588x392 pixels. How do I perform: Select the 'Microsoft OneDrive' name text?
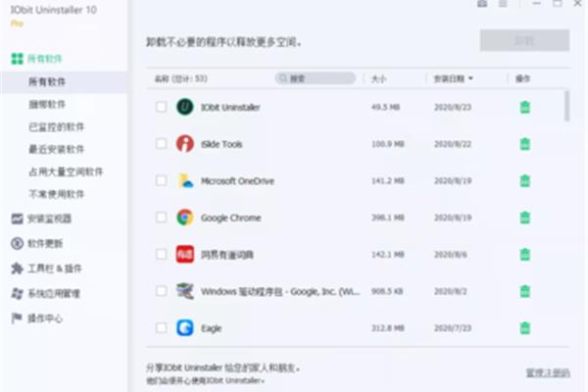[237, 181]
